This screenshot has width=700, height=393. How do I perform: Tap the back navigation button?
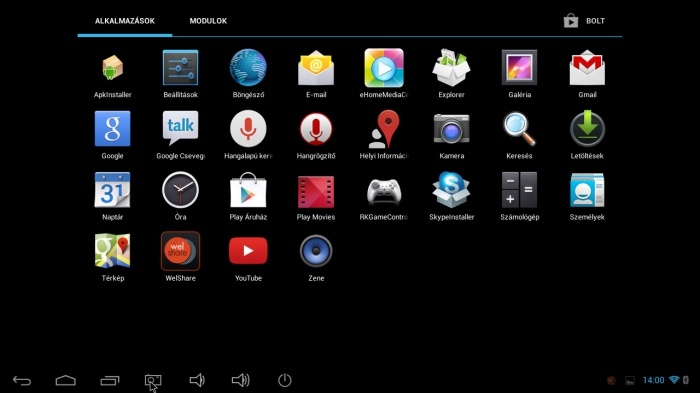point(22,380)
